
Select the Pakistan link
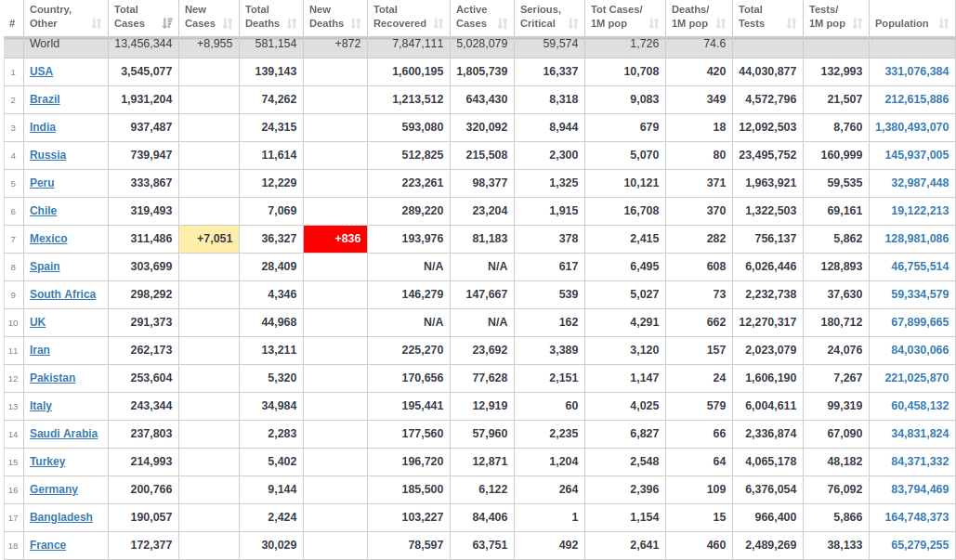(52, 378)
